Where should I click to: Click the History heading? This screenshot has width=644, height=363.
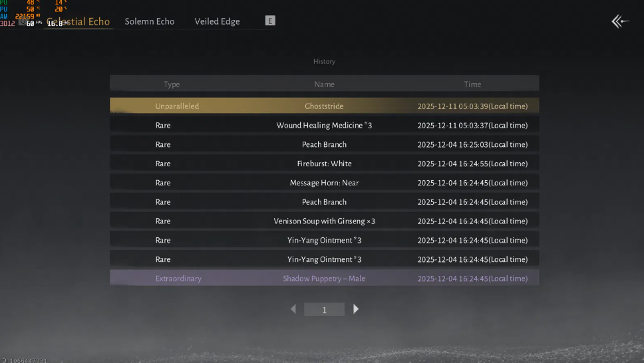click(x=324, y=61)
